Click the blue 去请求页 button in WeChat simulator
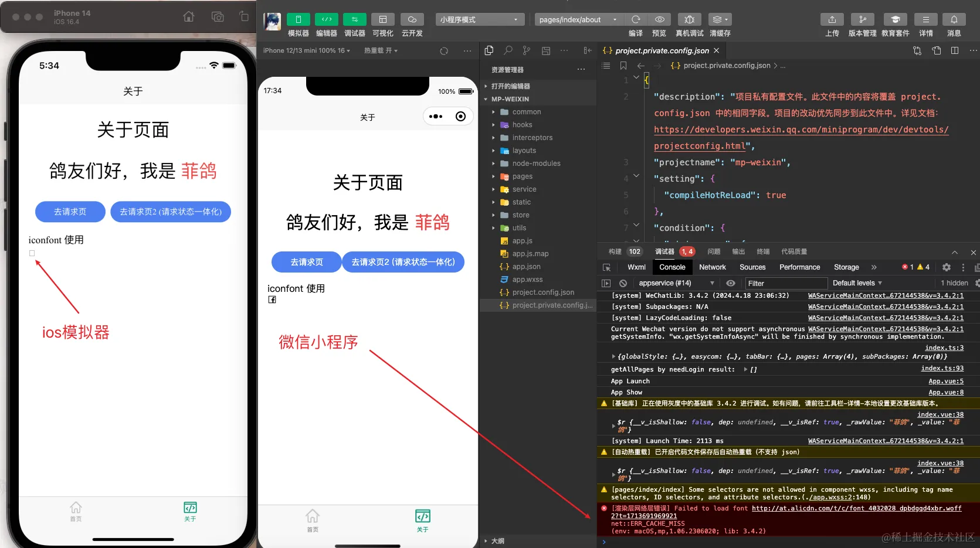Screen dimensions: 980x548 click(x=307, y=262)
